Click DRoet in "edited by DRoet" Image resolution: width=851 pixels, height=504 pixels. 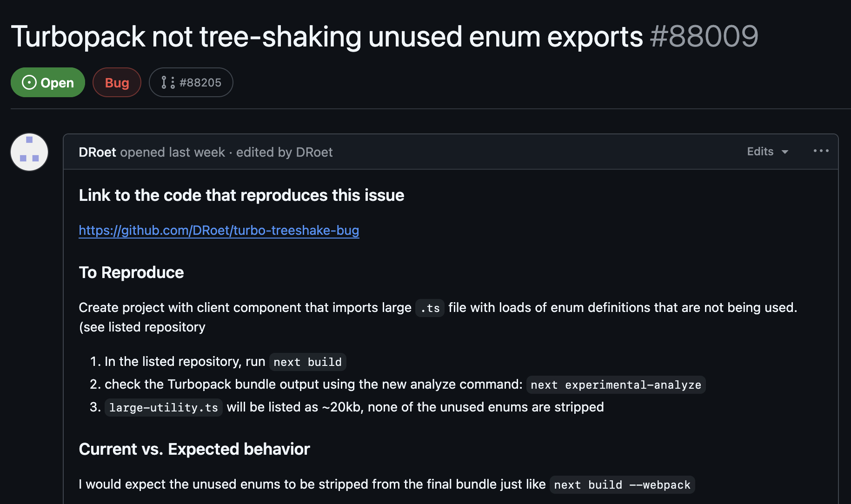314,152
